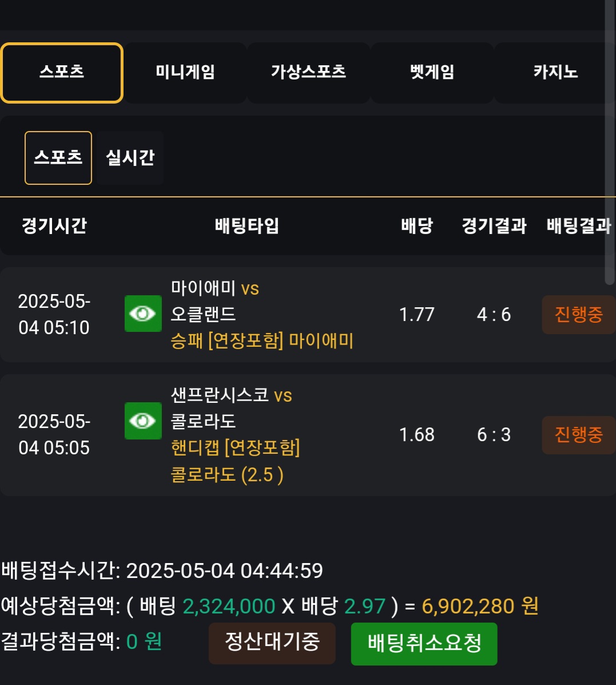
Task: Click the 배팅타입 column header
Action: [247, 225]
